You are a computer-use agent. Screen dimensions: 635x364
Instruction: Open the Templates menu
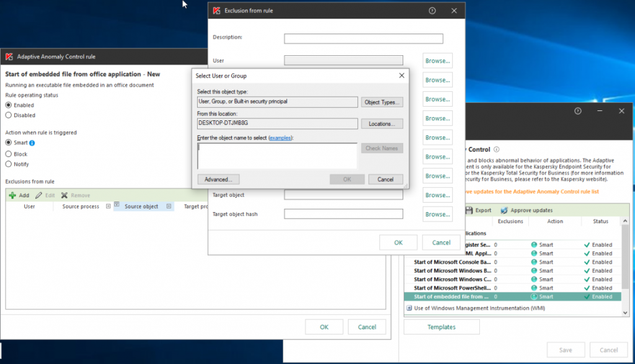pos(441,326)
